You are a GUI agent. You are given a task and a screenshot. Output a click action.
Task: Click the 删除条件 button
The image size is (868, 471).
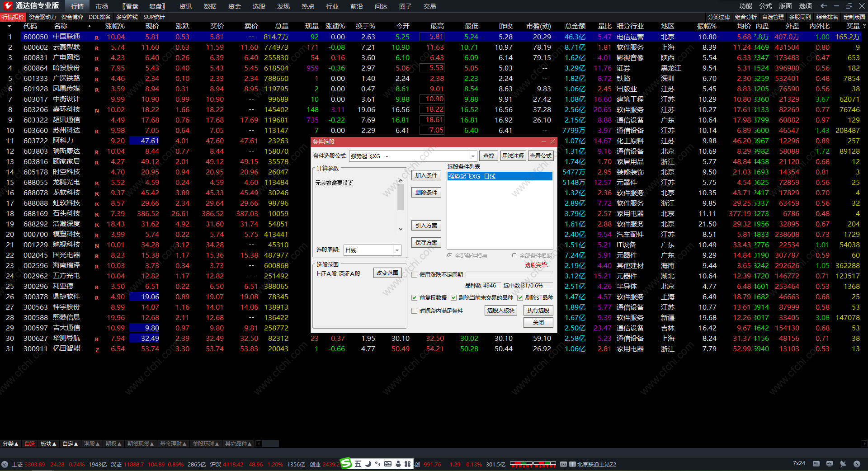coord(426,193)
